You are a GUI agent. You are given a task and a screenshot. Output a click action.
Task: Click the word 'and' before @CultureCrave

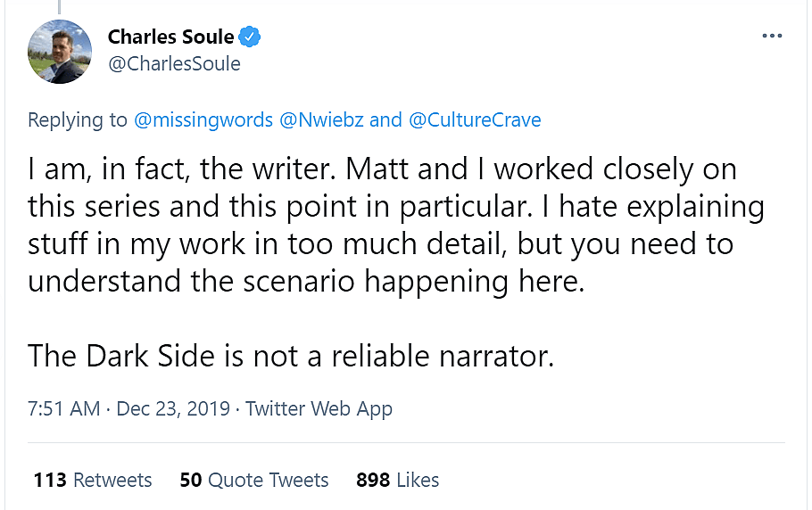385,119
